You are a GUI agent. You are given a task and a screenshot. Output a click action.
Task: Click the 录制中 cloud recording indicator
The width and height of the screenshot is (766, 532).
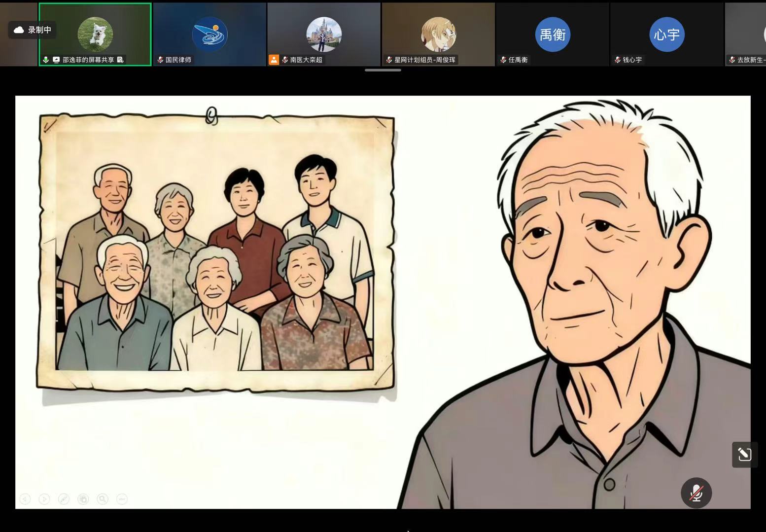pyautogui.click(x=33, y=30)
